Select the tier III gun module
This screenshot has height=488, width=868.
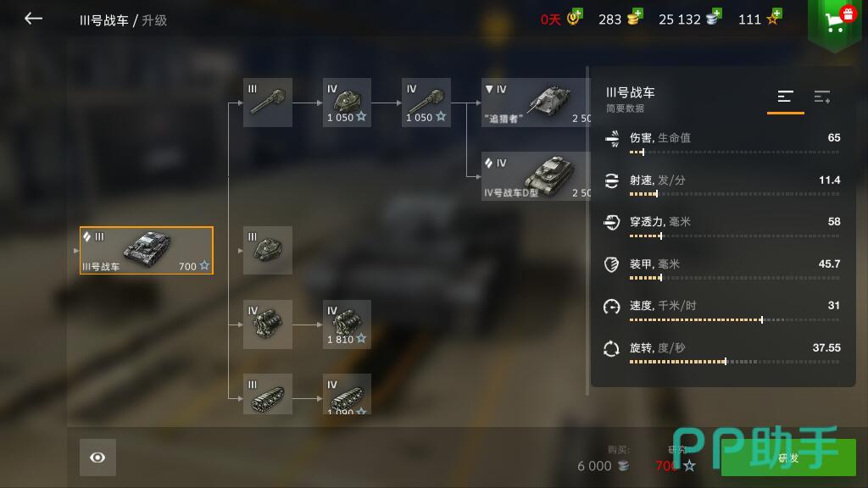click(x=268, y=103)
